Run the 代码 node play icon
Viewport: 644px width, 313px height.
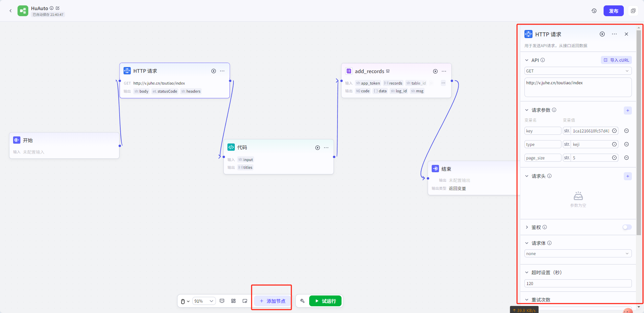317,148
